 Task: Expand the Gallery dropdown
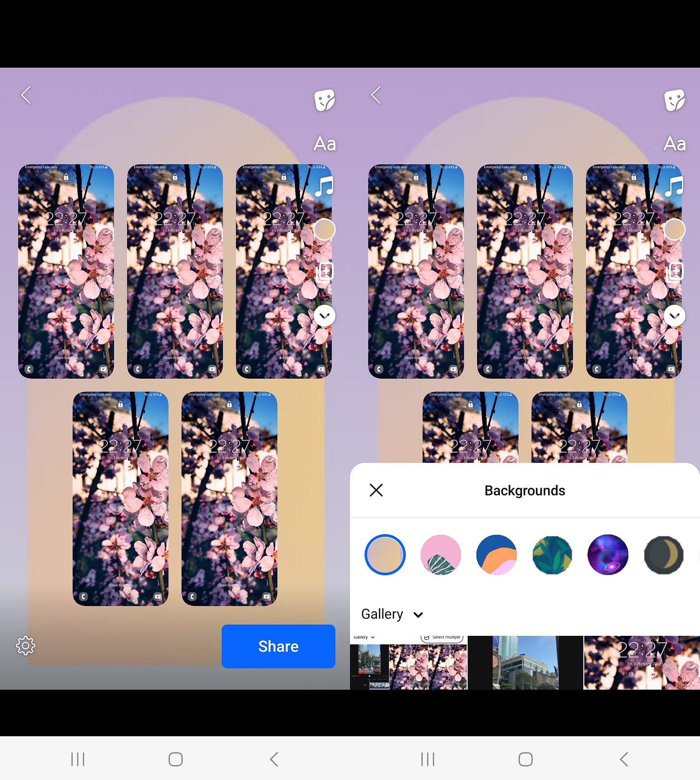point(392,614)
